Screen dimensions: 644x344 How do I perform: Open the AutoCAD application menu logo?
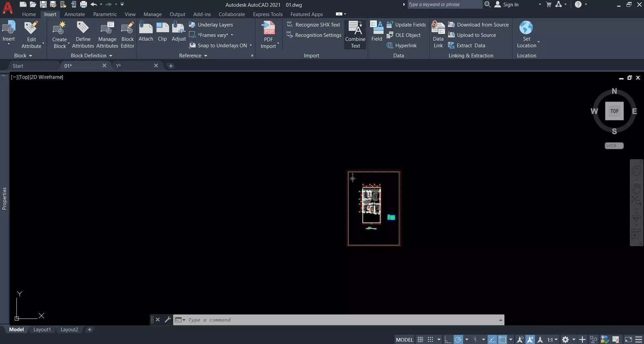coord(8,7)
